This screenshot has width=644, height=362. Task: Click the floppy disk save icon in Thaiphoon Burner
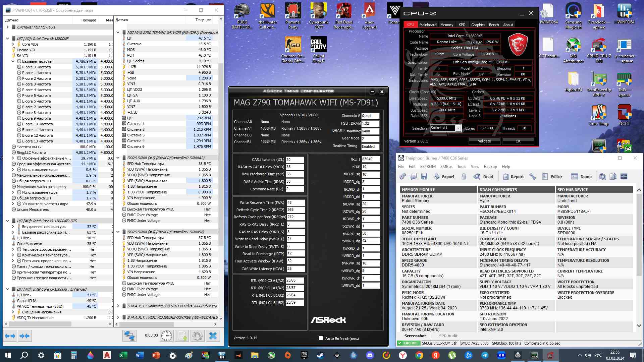coord(424,177)
